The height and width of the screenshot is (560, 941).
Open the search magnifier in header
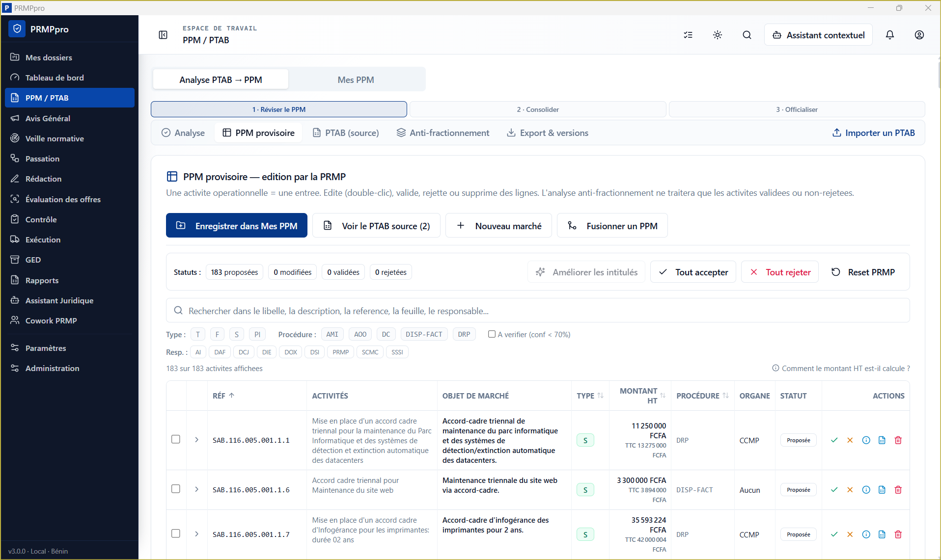click(x=747, y=35)
